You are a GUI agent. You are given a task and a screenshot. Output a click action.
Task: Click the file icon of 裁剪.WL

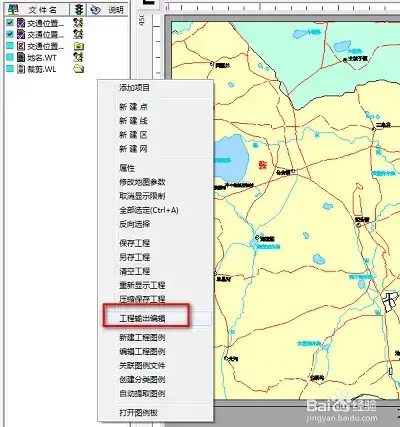[x=21, y=69]
